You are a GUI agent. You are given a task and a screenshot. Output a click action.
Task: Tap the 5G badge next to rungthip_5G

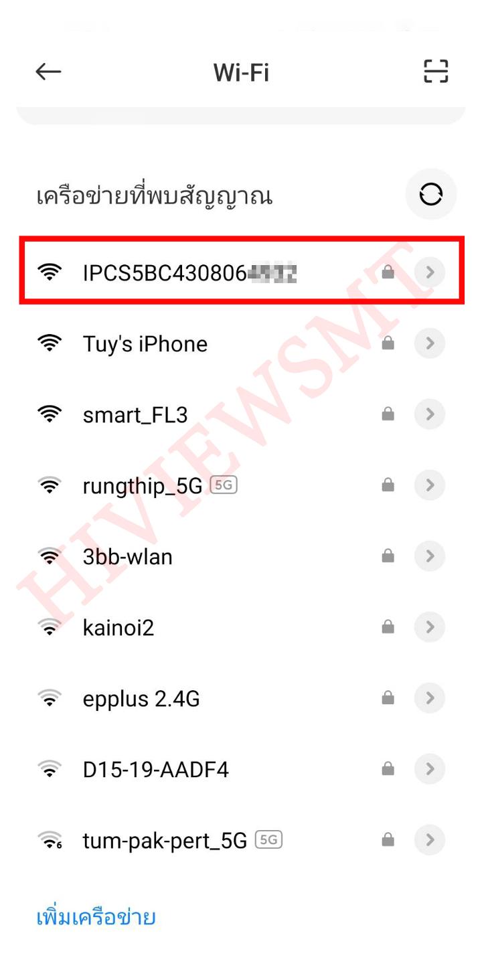[224, 485]
